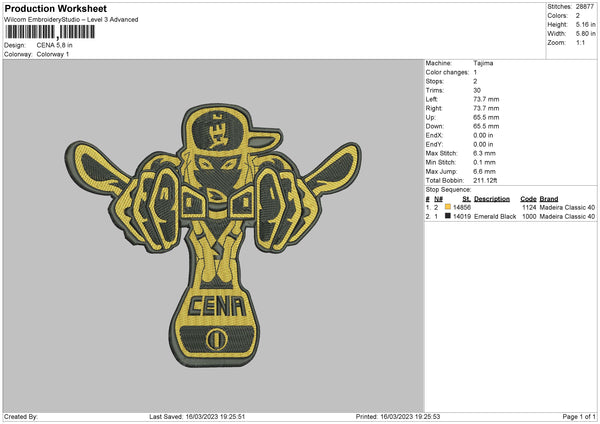
Task: Click the 'Description' column header
Action: [x=492, y=199]
